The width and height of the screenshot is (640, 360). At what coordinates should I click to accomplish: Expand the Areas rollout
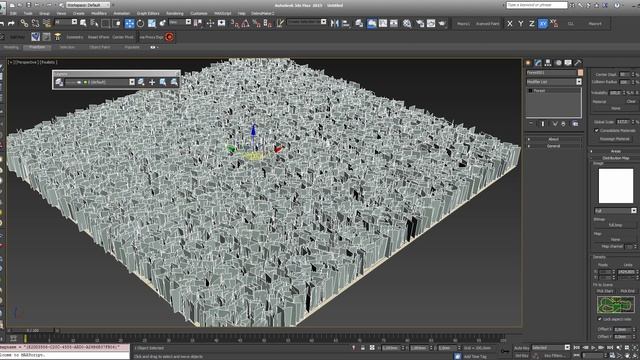[616, 151]
